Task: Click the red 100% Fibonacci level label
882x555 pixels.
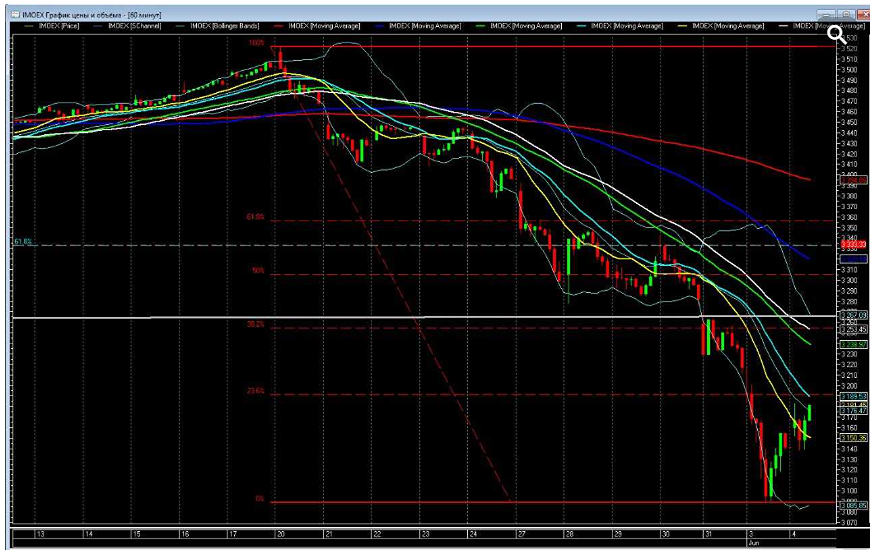Action: click(x=256, y=43)
